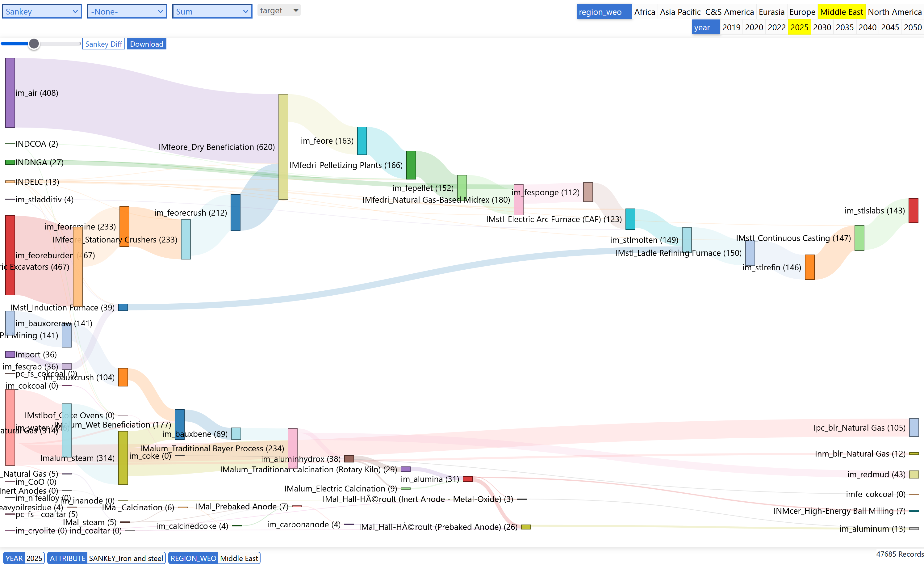
Task: Click the Asia Pacific region option
Action: (680, 12)
